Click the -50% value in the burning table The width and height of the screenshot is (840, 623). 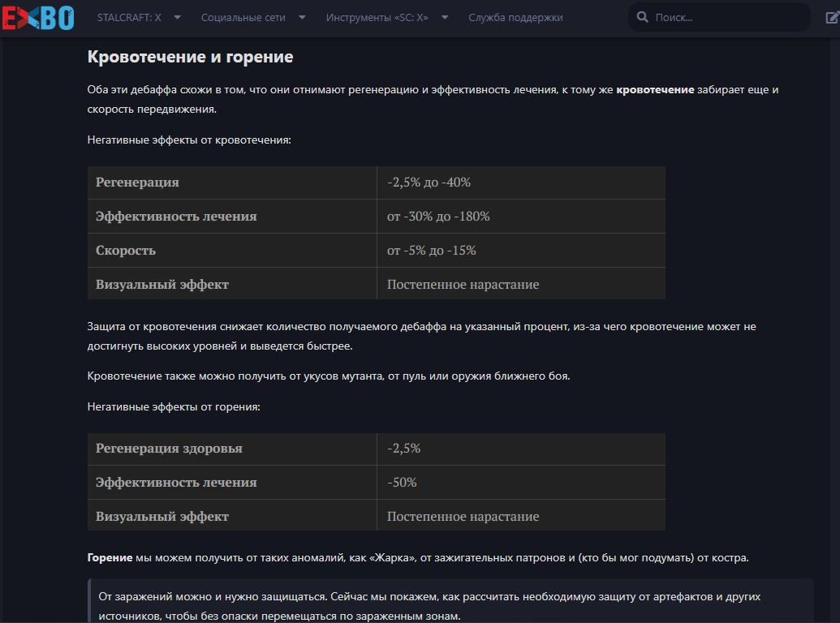(402, 483)
